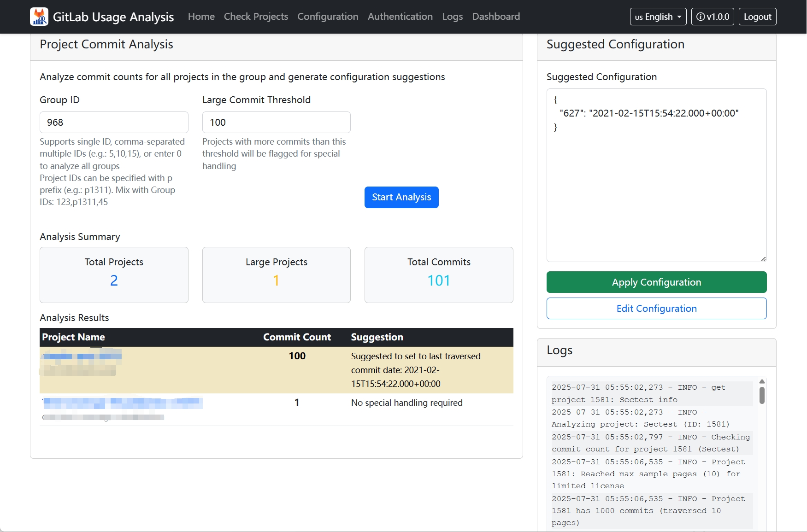807x532 pixels.
Task: Click the Commit Count column header
Action: coord(297,337)
